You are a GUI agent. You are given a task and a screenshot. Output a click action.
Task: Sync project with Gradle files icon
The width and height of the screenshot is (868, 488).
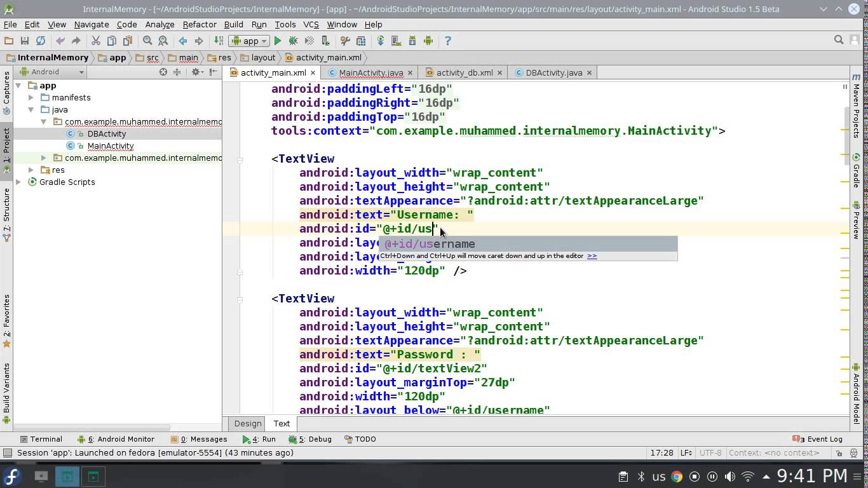tap(381, 41)
